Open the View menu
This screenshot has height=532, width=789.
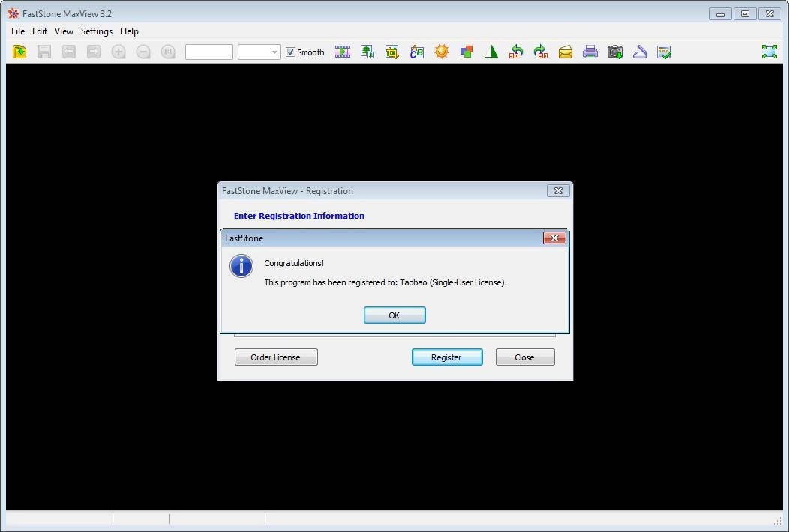coord(64,31)
